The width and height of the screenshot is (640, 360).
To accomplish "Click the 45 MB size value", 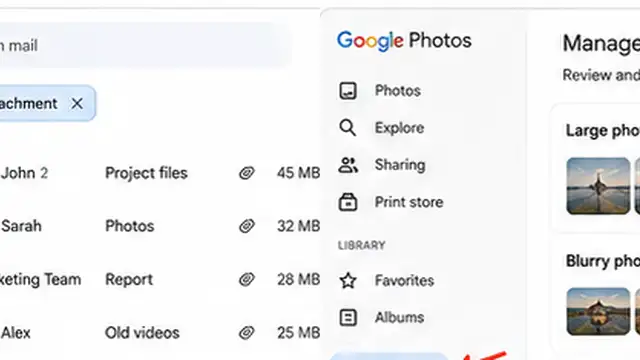I will 298,173.
